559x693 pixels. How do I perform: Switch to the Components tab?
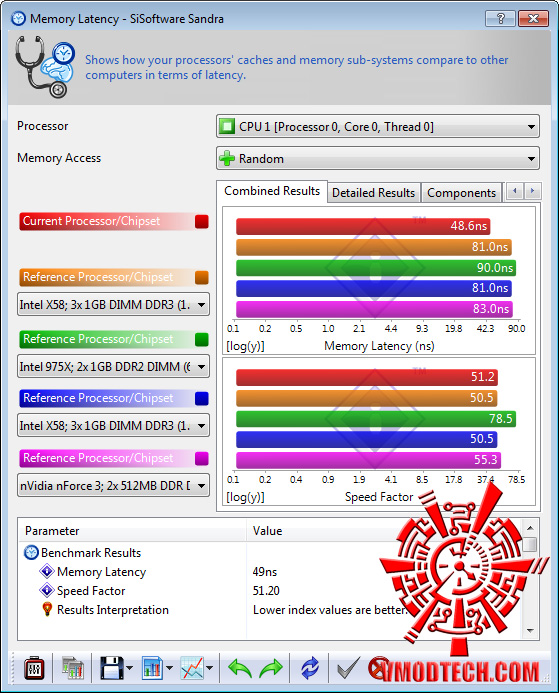click(x=461, y=193)
